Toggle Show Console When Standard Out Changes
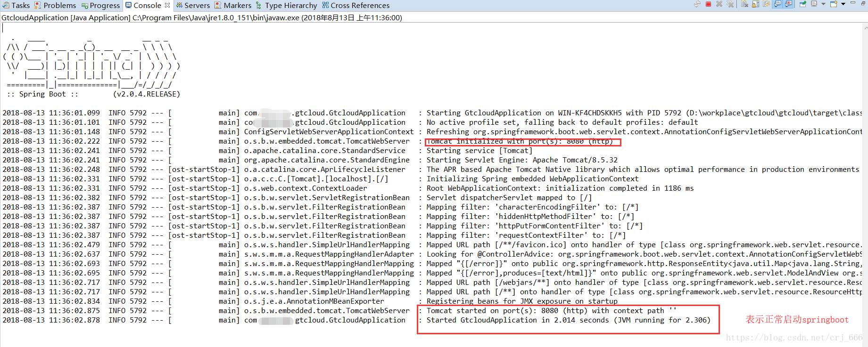The width and height of the screenshot is (868, 347). click(777, 4)
